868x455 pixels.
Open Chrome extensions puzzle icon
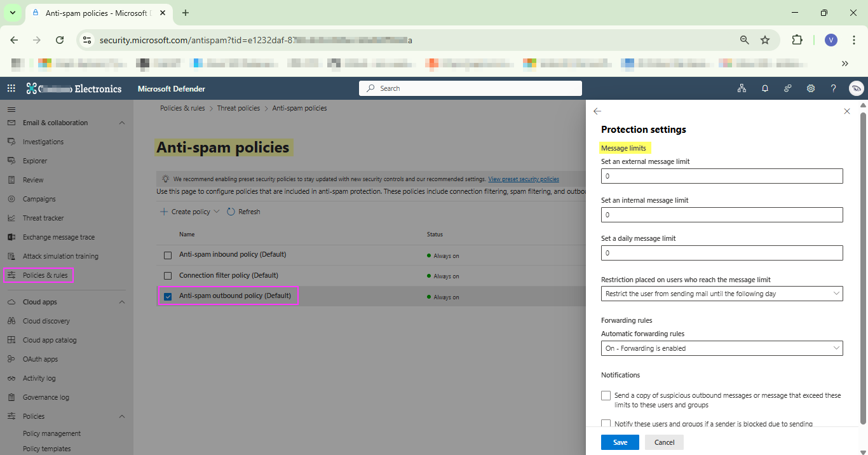click(x=797, y=40)
